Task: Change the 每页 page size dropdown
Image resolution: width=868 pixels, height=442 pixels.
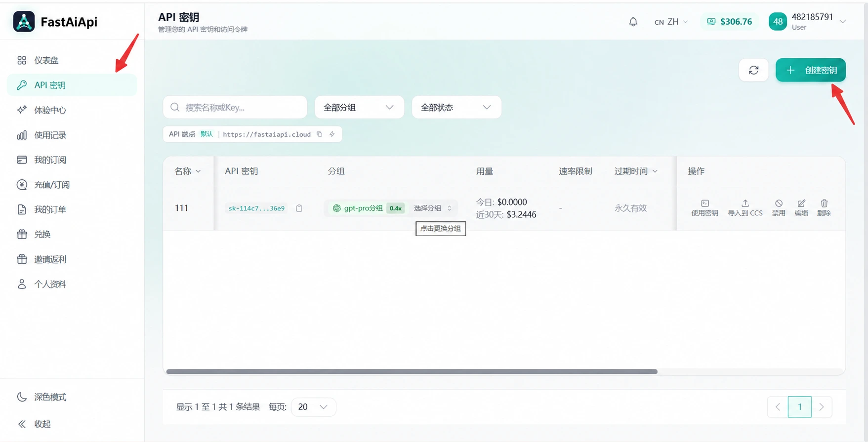Action: pos(313,407)
